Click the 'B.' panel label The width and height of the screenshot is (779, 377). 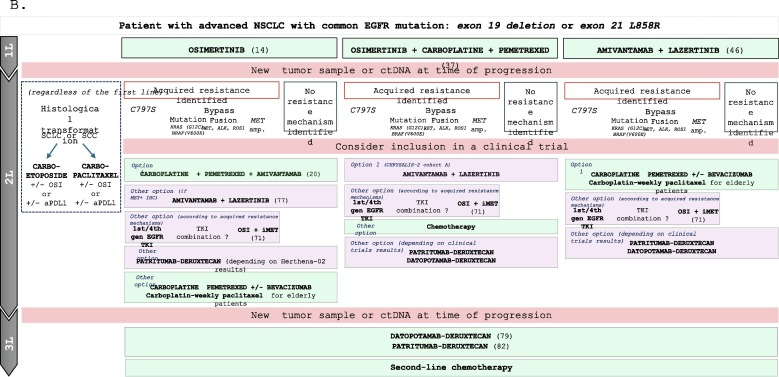[x=17, y=6]
